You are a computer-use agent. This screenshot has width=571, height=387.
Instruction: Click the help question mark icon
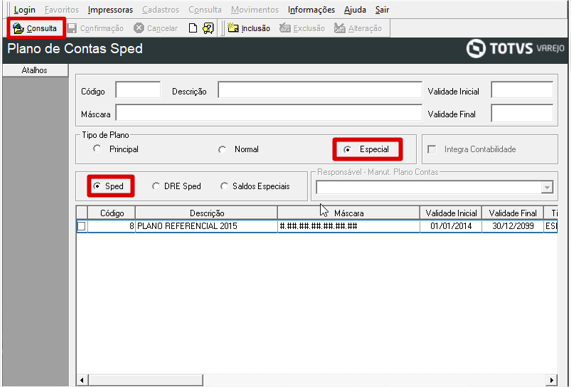208,28
